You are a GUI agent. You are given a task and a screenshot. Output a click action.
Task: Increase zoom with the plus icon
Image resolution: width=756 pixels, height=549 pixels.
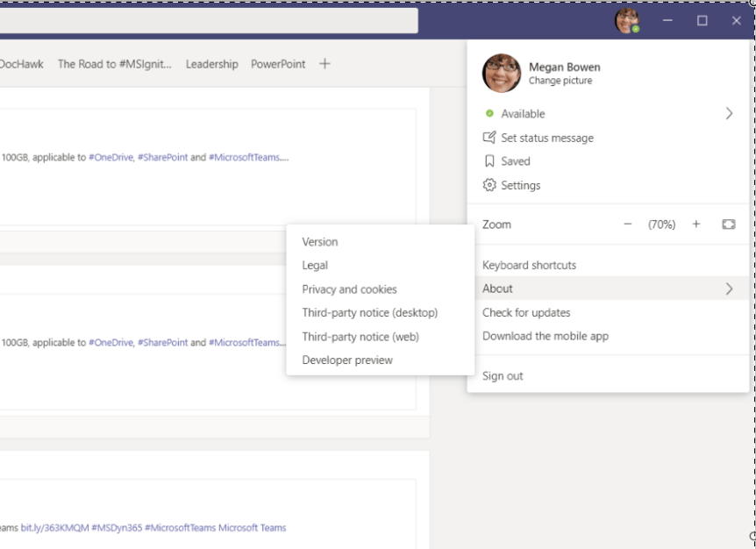pos(696,225)
